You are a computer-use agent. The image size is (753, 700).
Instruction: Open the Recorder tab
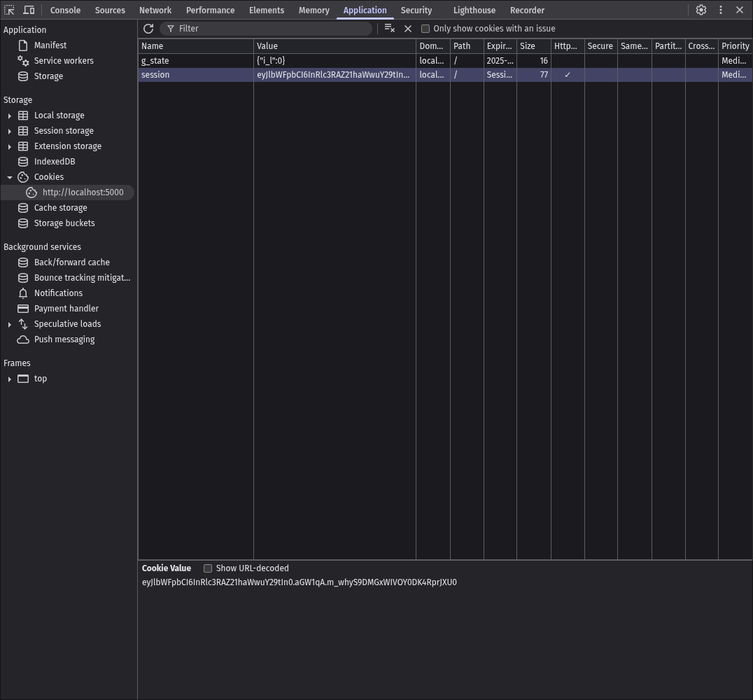pos(527,10)
